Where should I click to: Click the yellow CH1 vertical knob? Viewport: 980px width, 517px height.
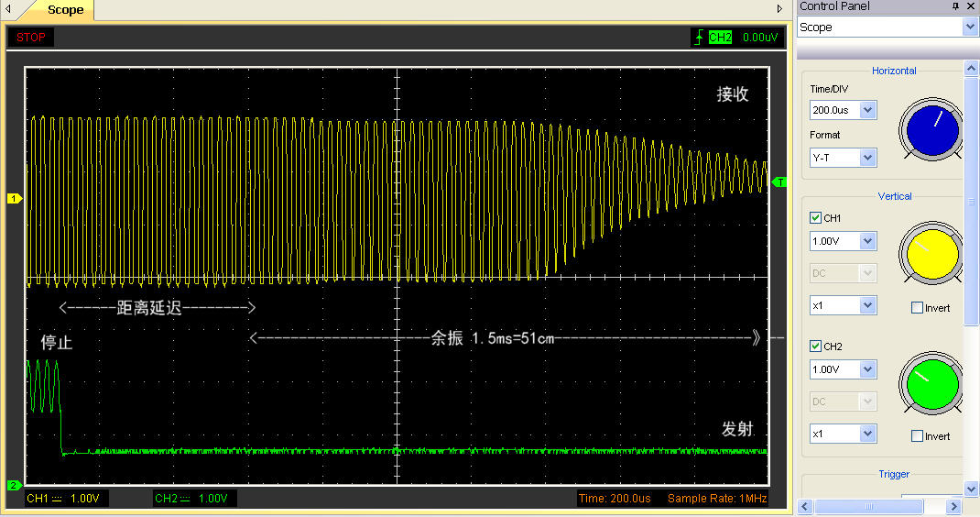[x=931, y=254]
